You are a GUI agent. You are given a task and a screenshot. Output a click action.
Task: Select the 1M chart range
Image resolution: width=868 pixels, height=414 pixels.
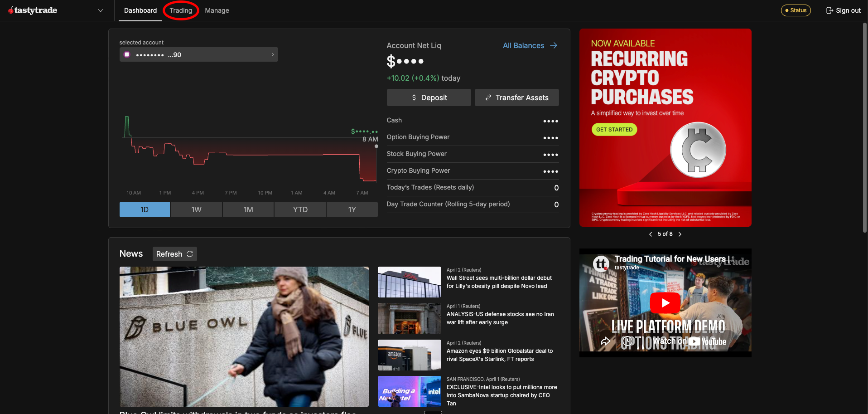click(x=248, y=209)
